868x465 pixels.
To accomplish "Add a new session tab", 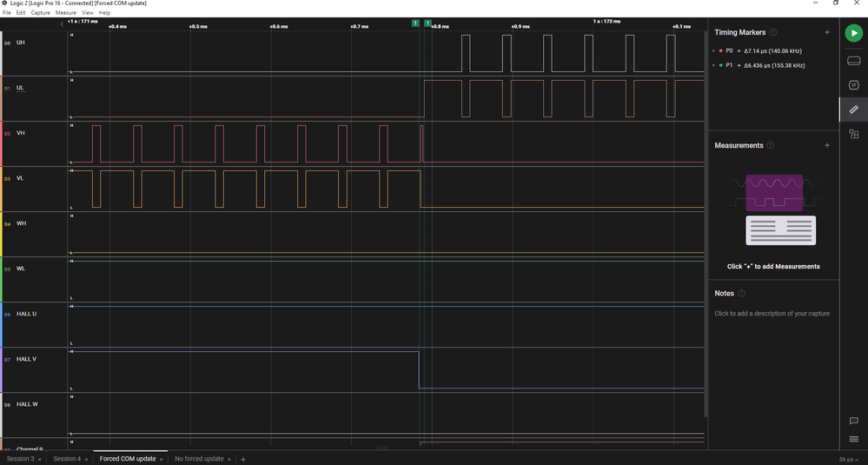I will [243, 458].
